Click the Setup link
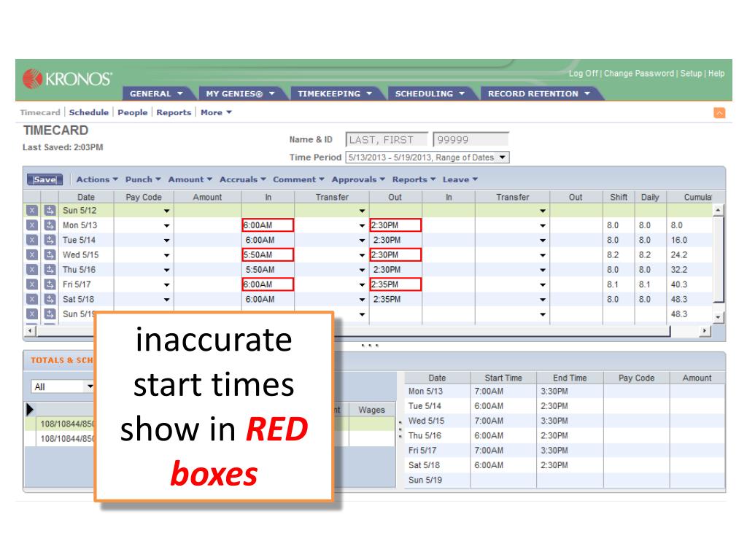 click(691, 74)
